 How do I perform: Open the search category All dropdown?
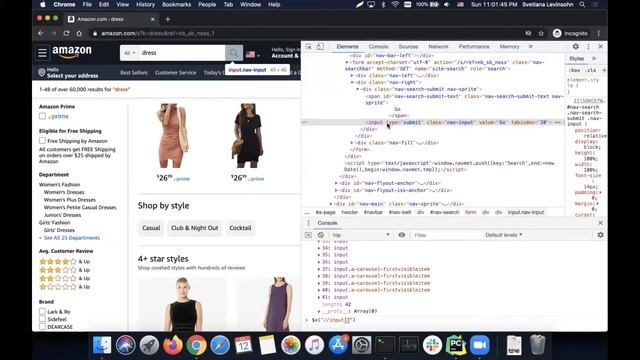(x=130, y=53)
